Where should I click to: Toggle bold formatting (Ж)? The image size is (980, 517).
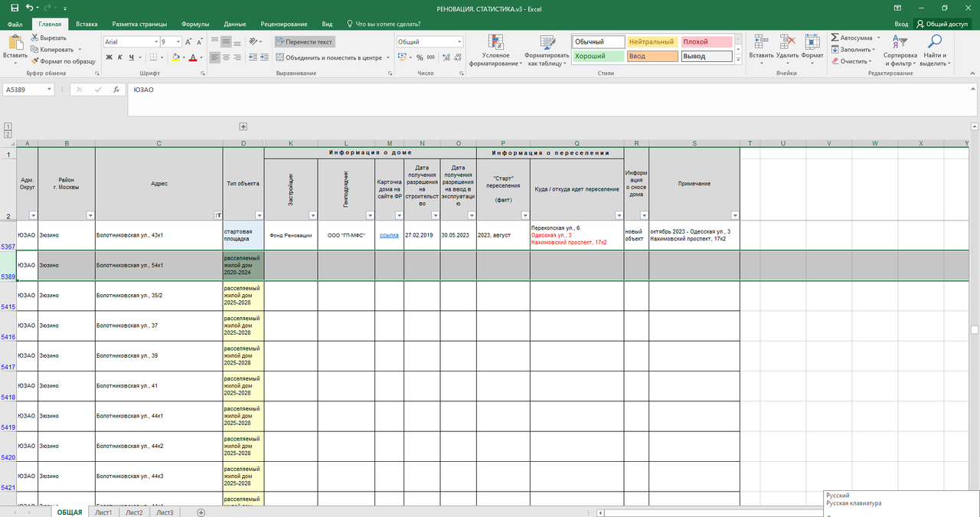pos(109,57)
